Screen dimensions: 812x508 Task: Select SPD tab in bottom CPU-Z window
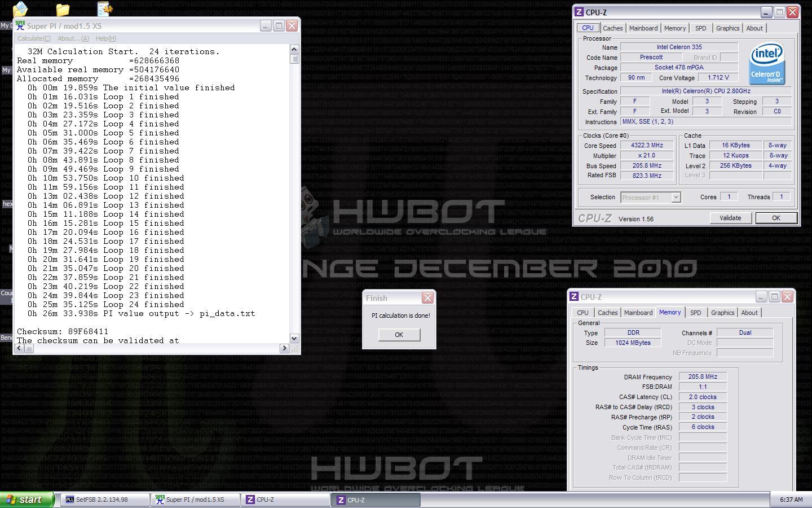click(x=695, y=313)
